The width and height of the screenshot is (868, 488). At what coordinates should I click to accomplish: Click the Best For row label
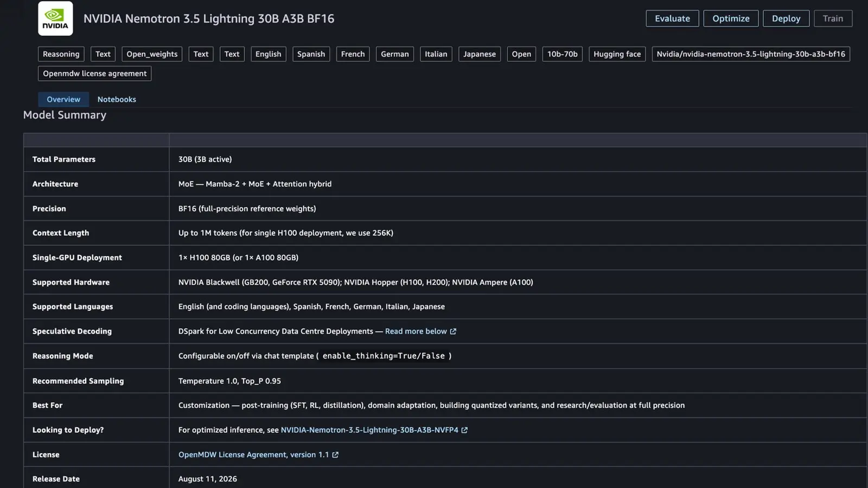tap(47, 406)
